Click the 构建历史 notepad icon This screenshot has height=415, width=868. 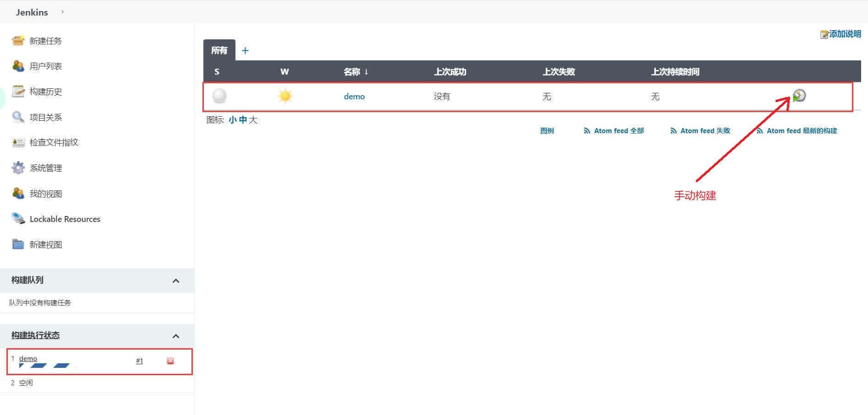click(18, 92)
